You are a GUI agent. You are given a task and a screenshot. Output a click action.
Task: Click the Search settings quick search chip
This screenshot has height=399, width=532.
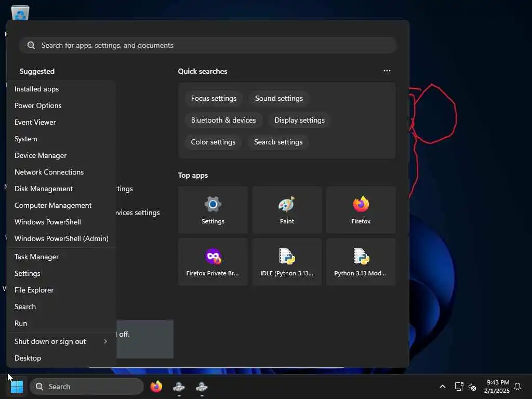click(x=278, y=142)
